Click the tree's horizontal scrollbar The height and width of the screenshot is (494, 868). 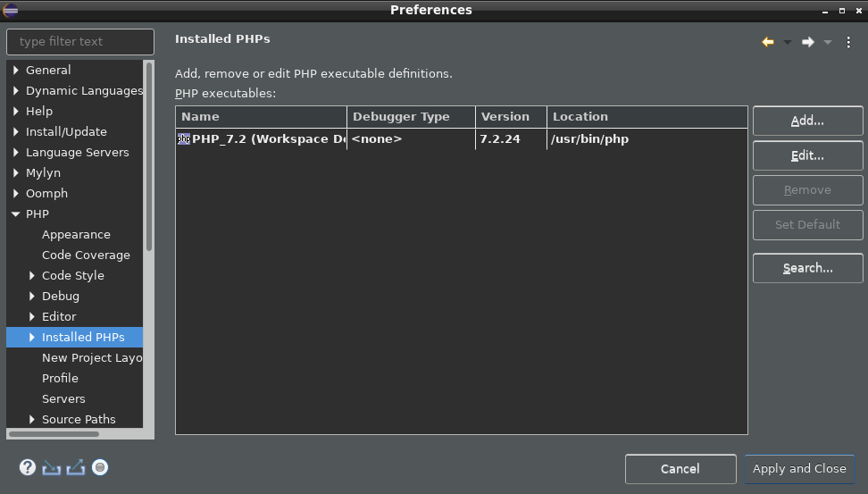pos(54,434)
